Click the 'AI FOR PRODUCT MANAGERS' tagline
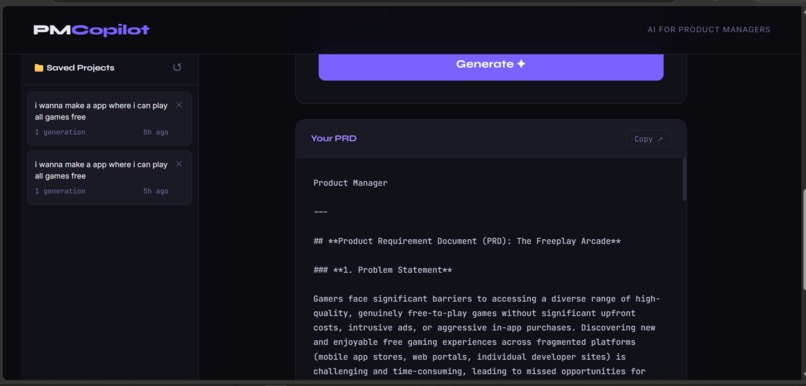The height and width of the screenshot is (386, 806). [709, 30]
